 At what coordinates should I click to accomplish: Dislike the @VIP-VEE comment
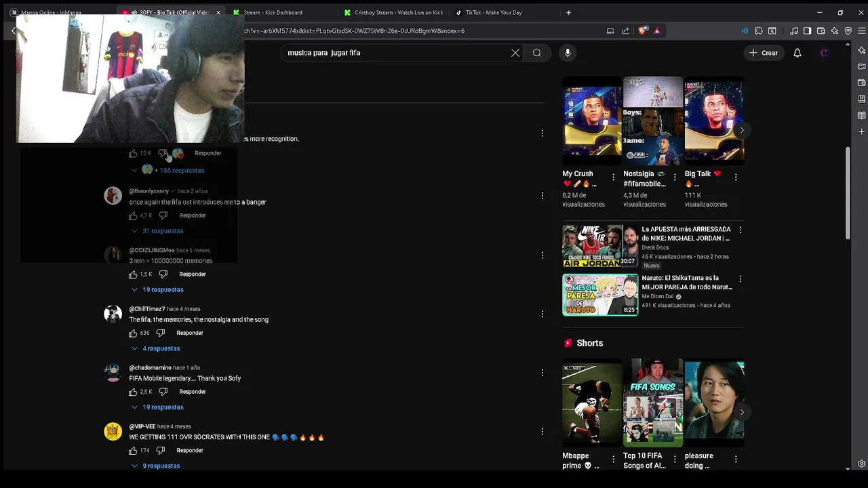161,451
